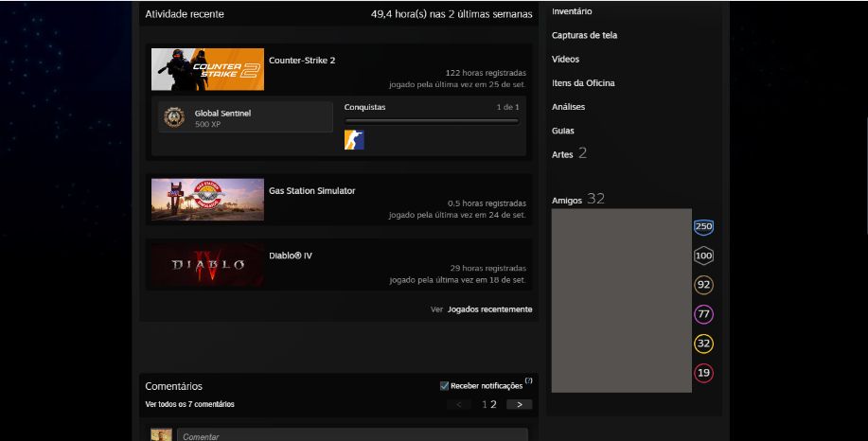Click the 1 de 1 achievements count
The image size is (868, 441).
tap(507, 107)
